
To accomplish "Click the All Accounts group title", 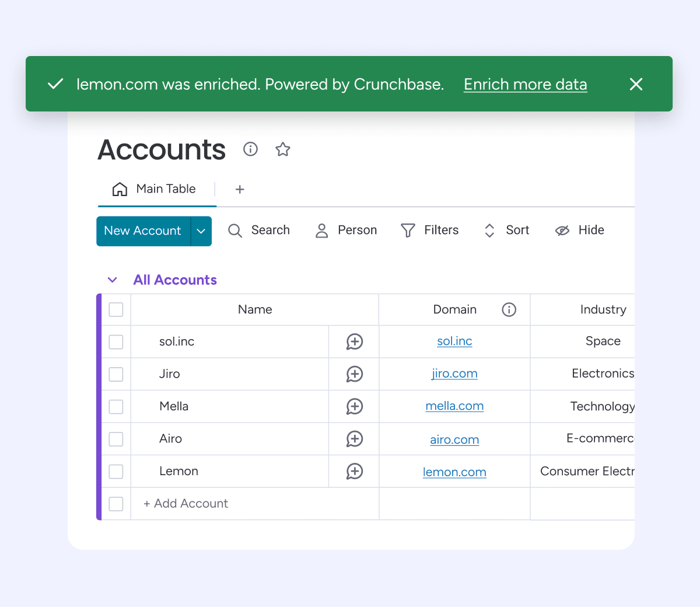I will pyautogui.click(x=175, y=280).
